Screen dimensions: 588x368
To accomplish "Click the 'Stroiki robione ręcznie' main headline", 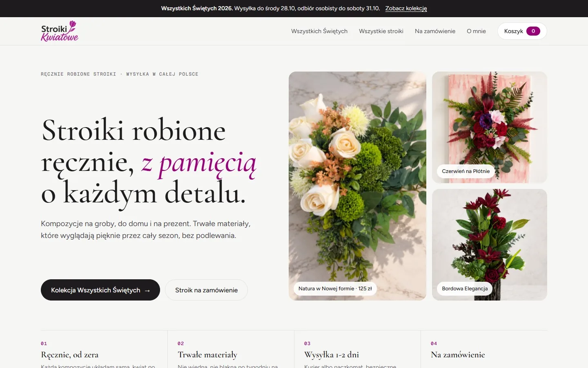I will click(x=149, y=162).
